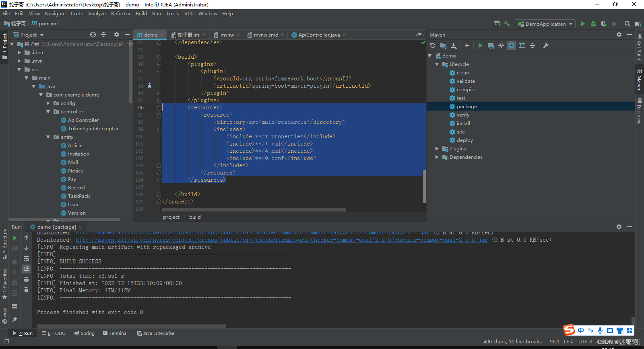Click Execute Maven Goal icon
644x349 pixels.
(491, 45)
